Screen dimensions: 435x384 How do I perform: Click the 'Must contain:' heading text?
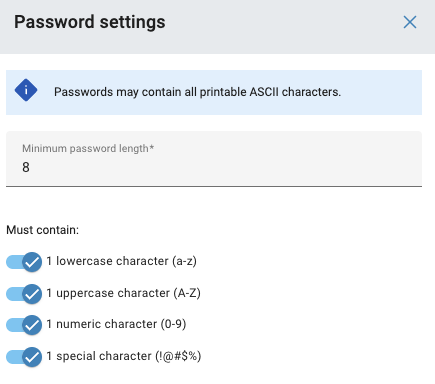43,230
